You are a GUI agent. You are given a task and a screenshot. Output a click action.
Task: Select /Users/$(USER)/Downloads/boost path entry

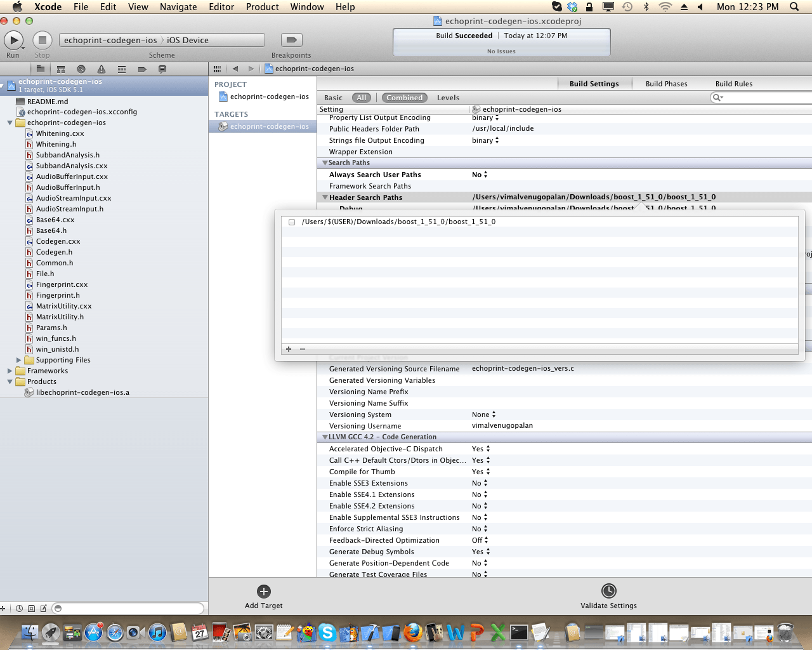tap(398, 222)
